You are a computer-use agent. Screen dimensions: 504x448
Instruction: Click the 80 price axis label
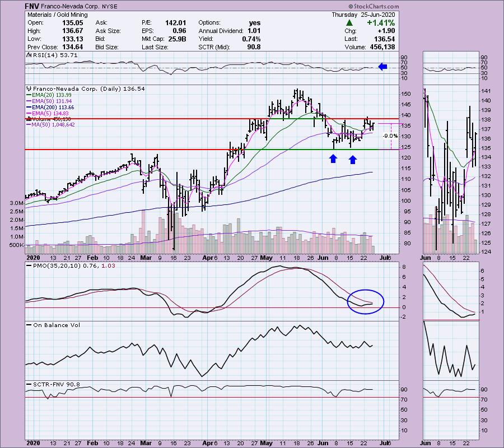(x=407, y=243)
